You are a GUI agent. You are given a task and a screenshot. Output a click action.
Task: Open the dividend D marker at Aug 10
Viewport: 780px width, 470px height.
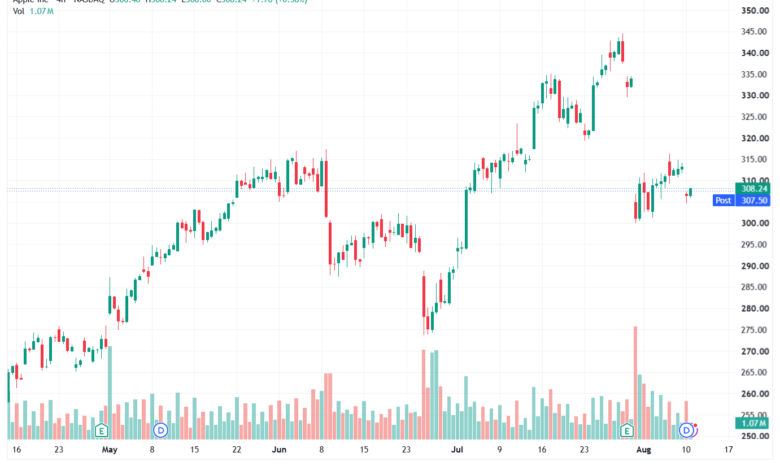point(686,430)
